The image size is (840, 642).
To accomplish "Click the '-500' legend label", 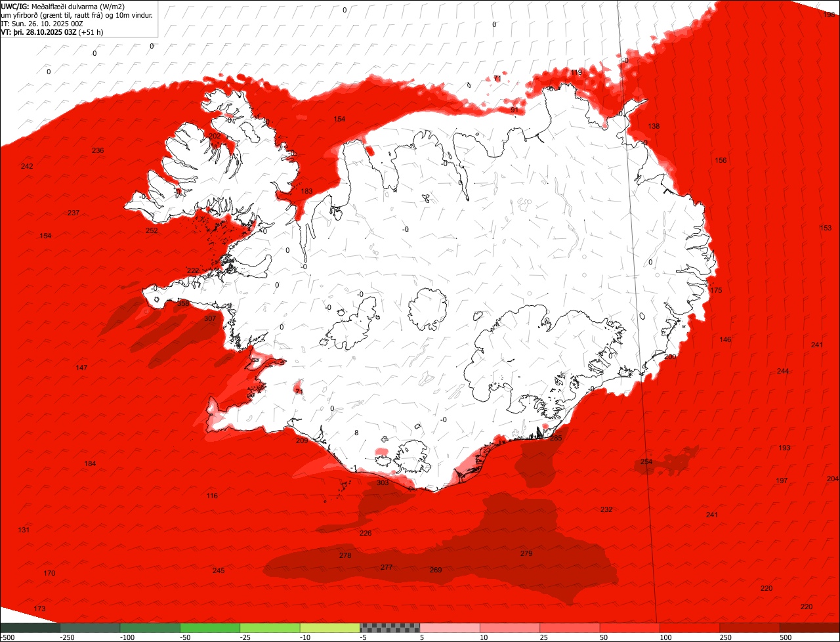I will click(7, 637).
